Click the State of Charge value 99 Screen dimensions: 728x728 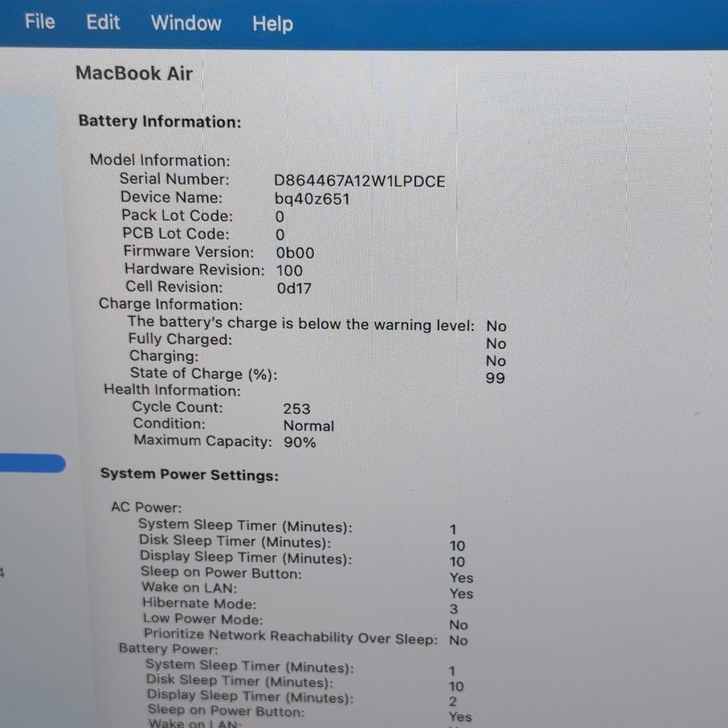pos(495,378)
